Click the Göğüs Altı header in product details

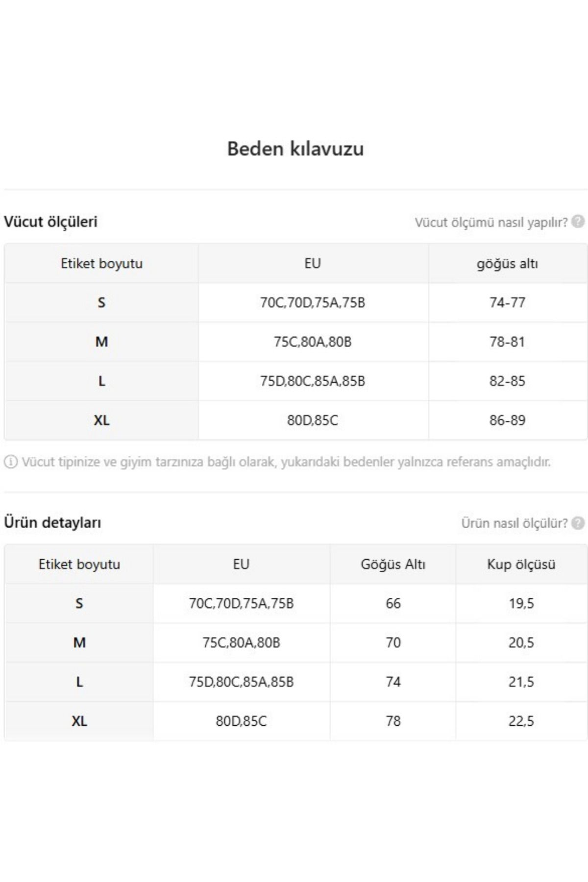(393, 564)
